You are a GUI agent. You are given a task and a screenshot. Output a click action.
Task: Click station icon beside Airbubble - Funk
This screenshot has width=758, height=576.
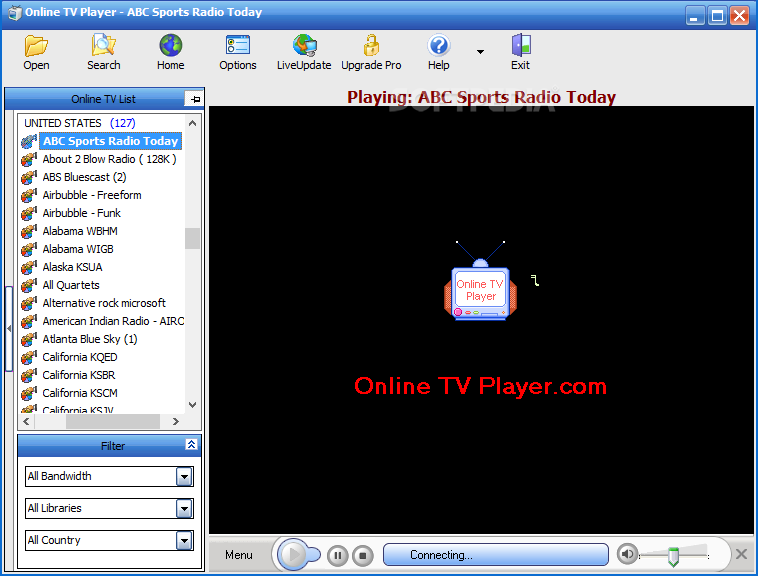tap(29, 213)
